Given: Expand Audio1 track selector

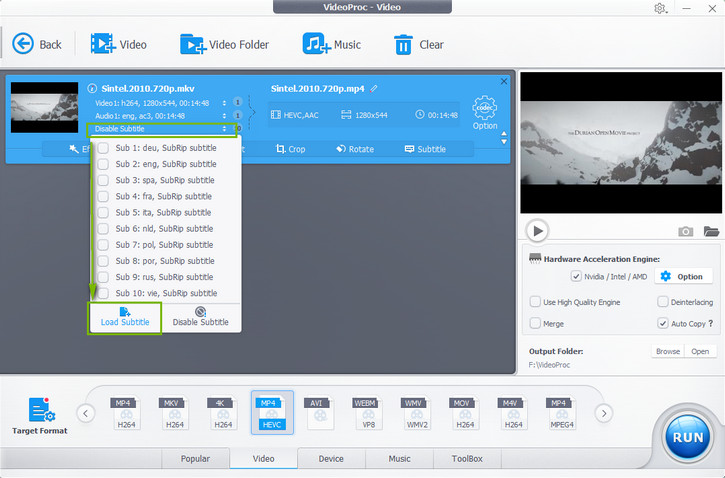Looking at the screenshot, I should coord(224,116).
